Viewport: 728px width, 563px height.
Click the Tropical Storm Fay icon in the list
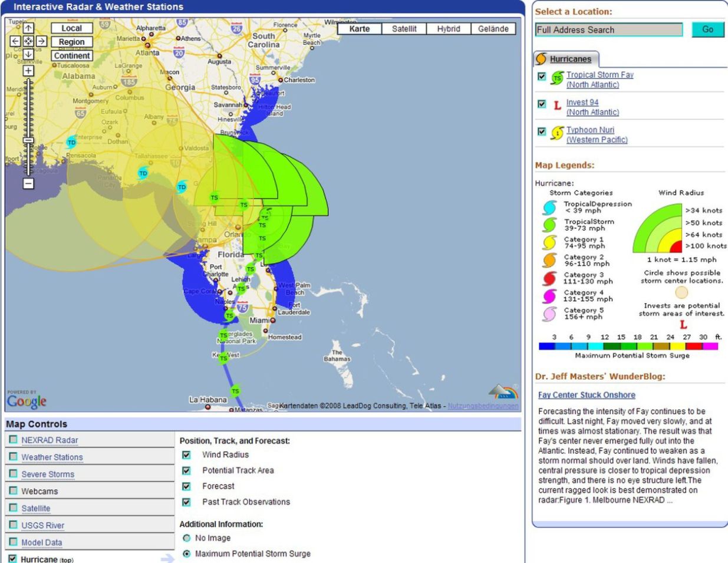coord(557,78)
